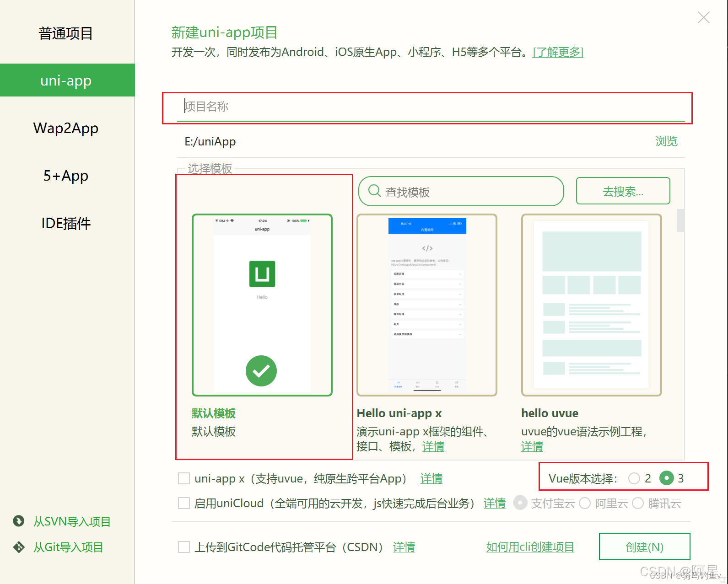
Task: Check 上传到GitCode代码托管平台 checkbox
Action: [184, 547]
